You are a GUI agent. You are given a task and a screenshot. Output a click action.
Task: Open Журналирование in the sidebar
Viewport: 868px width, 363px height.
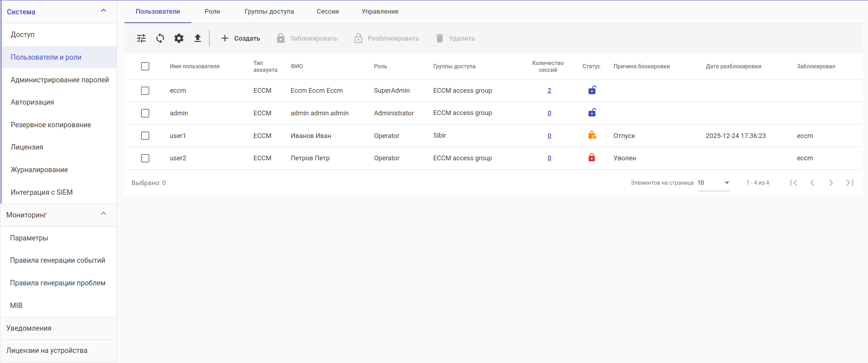pyautogui.click(x=39, y=170)
